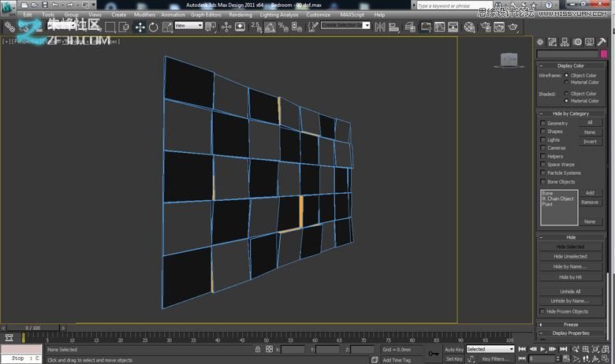Enable the Lights hide checkbox
This screenshot has width=615, height=364.
tap(542, 139)
